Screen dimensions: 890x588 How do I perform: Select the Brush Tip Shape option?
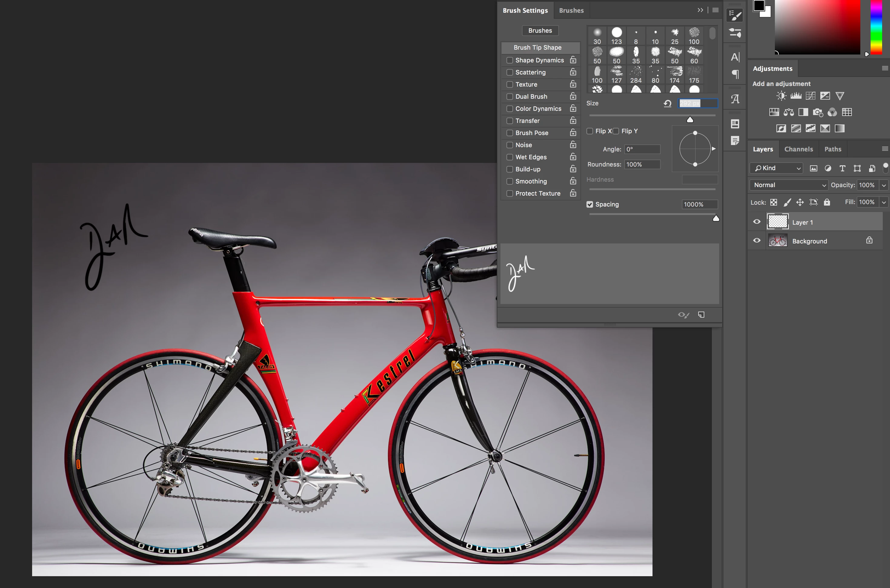(x=537, y=48)
